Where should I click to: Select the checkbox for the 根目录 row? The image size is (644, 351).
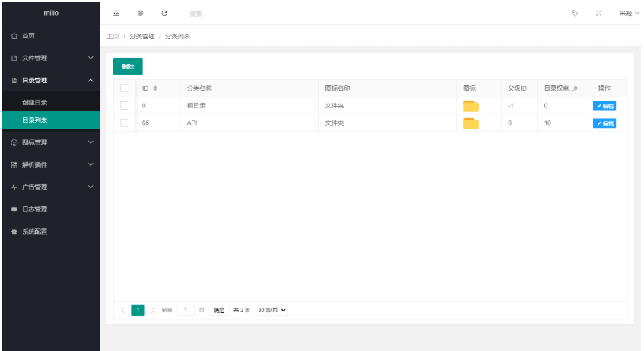(x=125, y=106)
